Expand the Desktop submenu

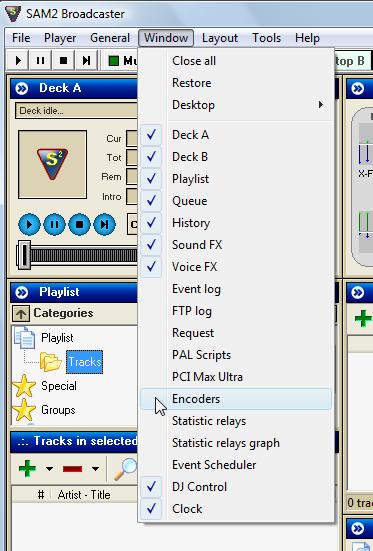[236, 105]
